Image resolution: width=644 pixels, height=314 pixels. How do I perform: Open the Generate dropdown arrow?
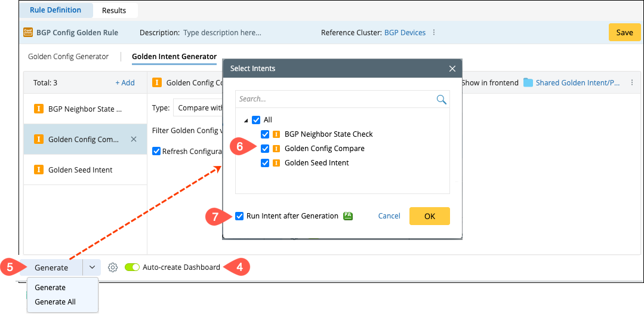click(x=92, y=267)
